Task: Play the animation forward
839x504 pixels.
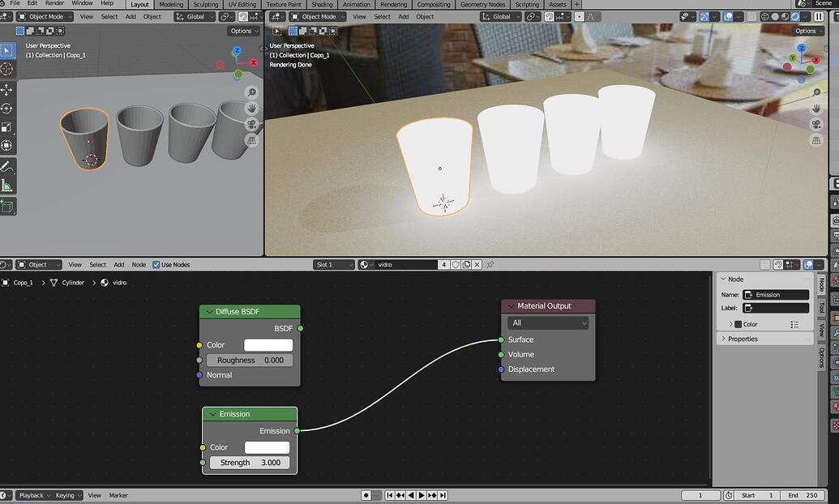Action: click(x=422, y=495)
